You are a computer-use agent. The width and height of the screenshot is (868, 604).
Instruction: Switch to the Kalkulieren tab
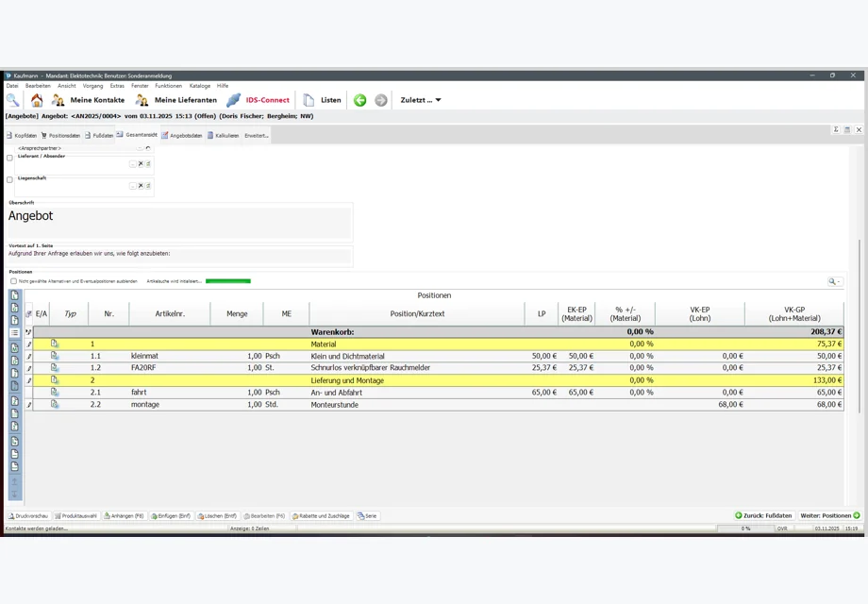223,135
